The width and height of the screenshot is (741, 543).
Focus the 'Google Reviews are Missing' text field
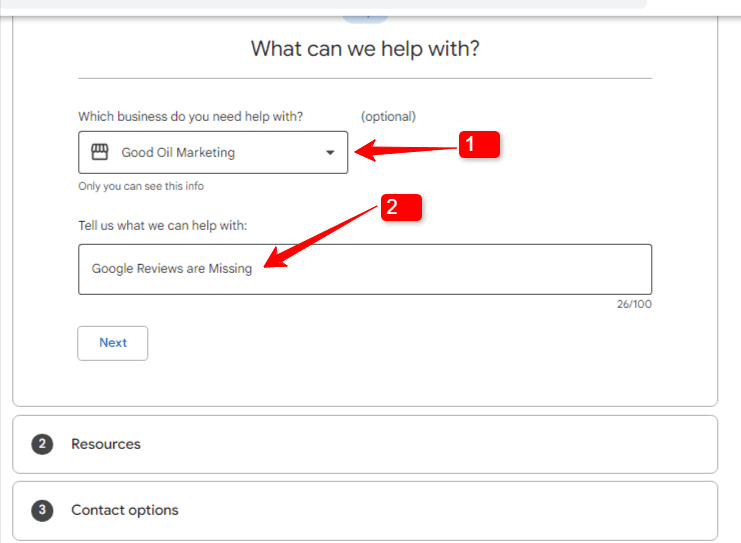pos(365,269)
